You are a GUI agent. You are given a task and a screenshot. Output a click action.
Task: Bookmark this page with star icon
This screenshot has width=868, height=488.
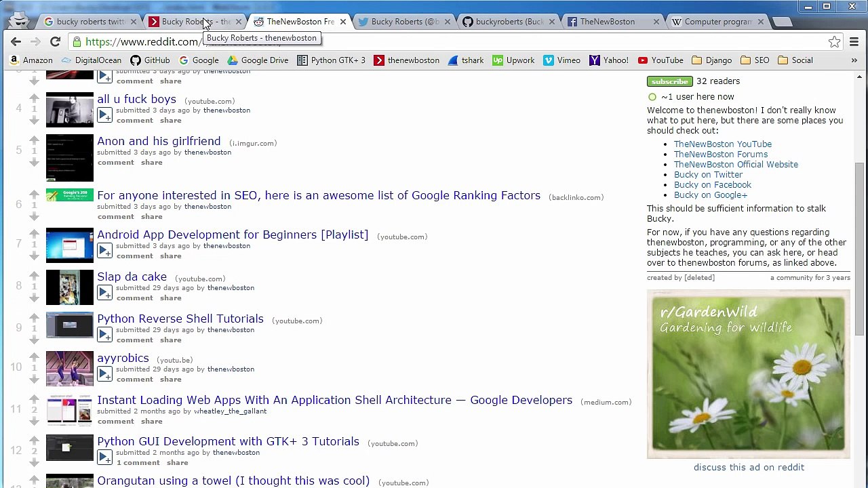[834, 41]
